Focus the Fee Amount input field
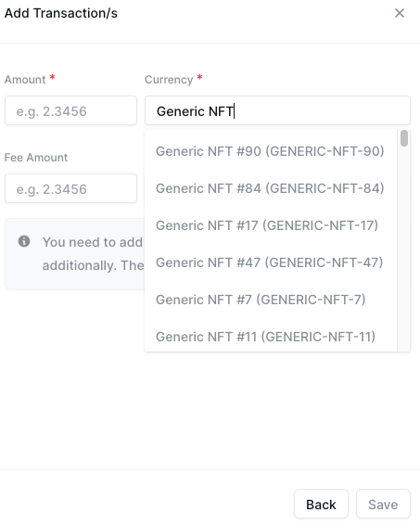420x525 pixels. pos(71,188)
